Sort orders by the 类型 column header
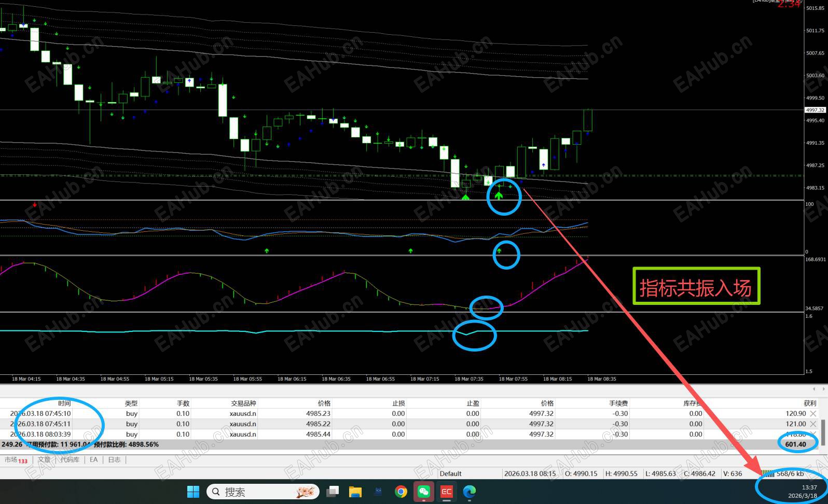This screenshot has height=504, width=828. (x=131, y=403)
